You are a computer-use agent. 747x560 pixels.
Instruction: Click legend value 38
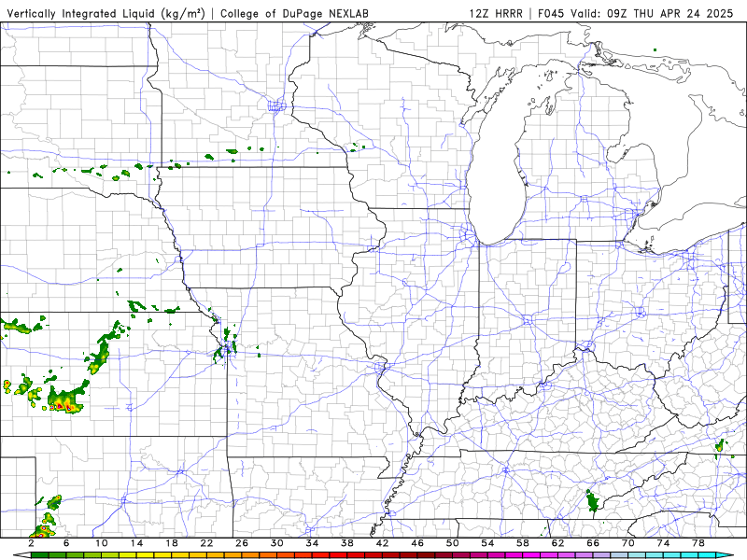(x=347, y=543)
